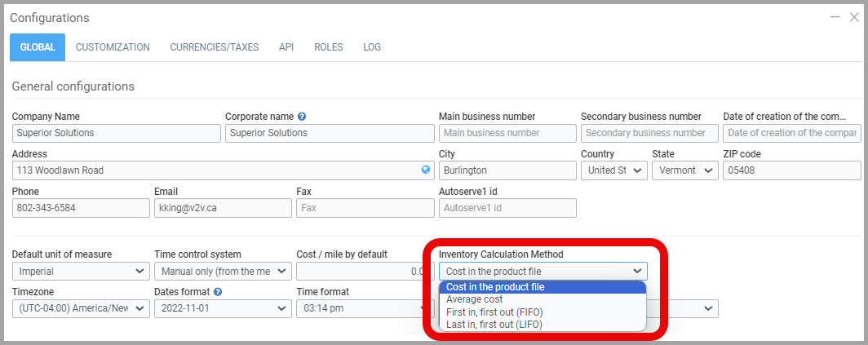Expand the Country dropdown
868x345 pixels.
pos(613,170)
